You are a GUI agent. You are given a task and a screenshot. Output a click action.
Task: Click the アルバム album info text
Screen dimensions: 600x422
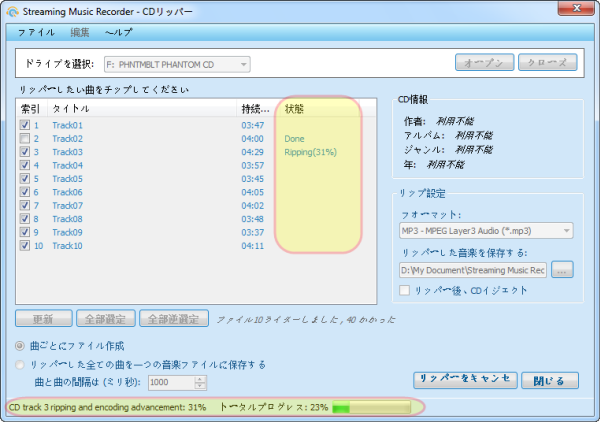[x=448, y=135]
